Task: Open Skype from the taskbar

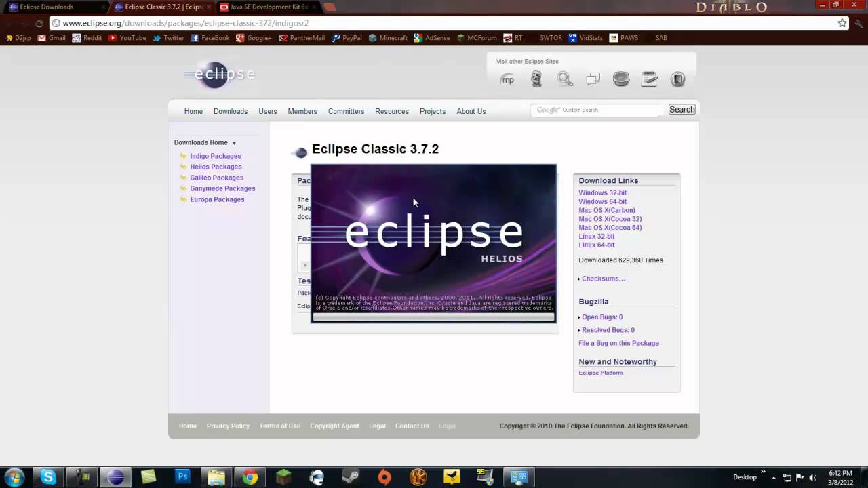Action: click(47, 477)
